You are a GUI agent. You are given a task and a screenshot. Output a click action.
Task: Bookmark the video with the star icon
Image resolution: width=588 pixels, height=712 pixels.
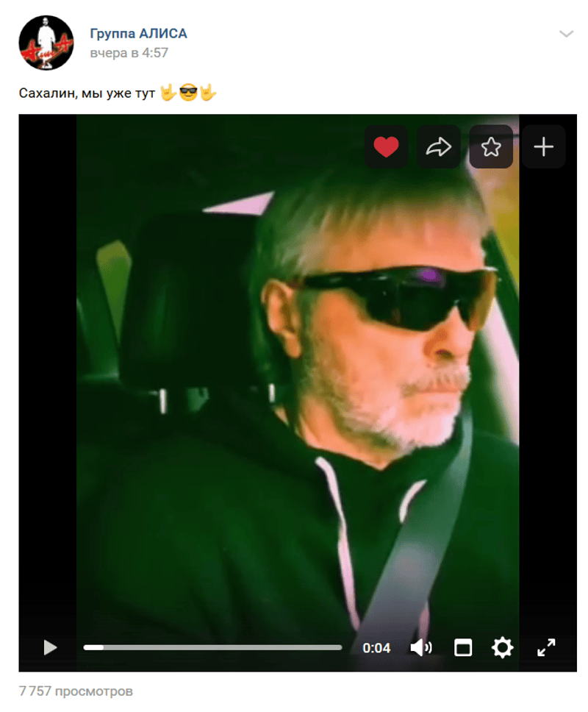pyautogui.click(x=491, y=146)
